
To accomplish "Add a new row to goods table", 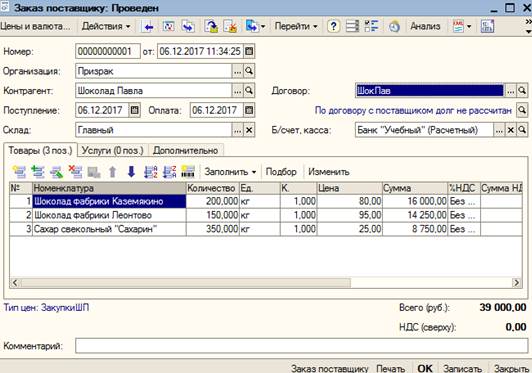I will [19, 172].
